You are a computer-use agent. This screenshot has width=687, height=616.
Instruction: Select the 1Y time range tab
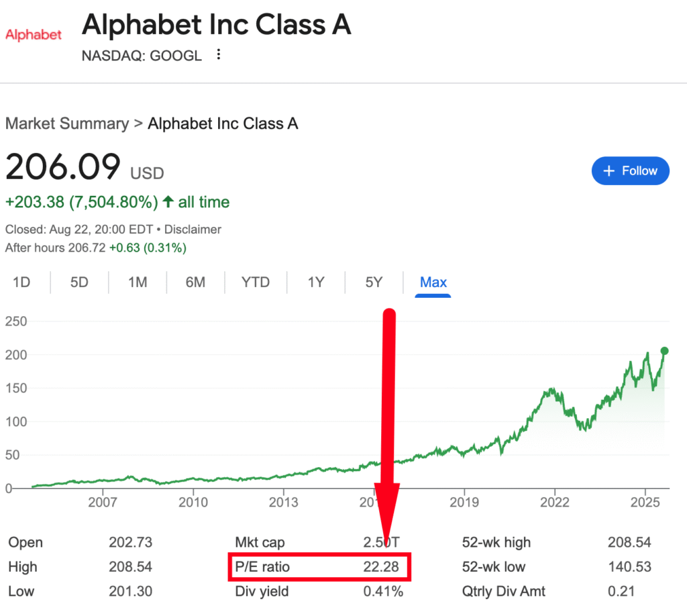point(316,282)
